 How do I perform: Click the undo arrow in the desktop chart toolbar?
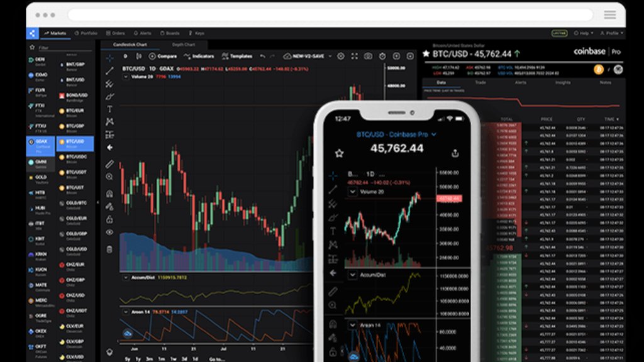(262, 56)
